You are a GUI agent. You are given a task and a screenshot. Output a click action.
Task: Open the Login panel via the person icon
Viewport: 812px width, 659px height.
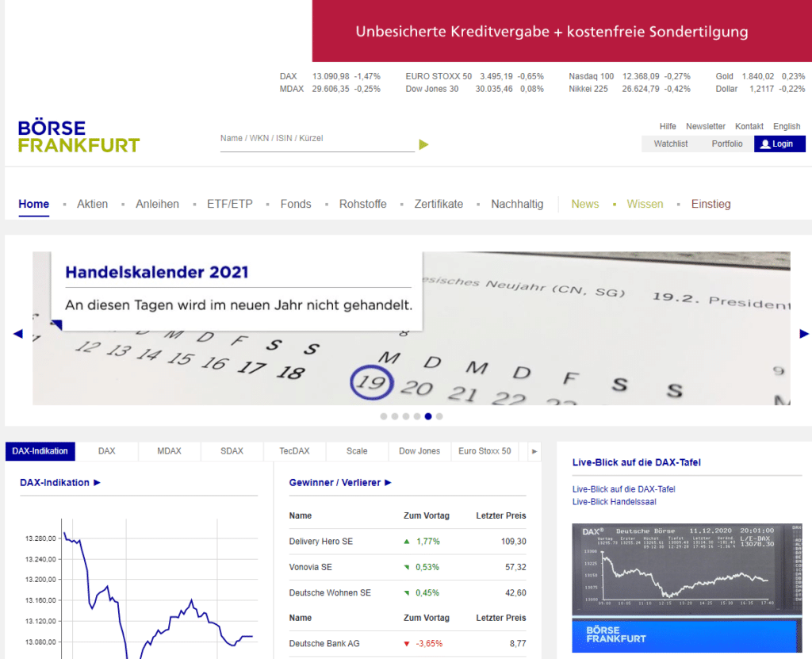coord(763,144)
